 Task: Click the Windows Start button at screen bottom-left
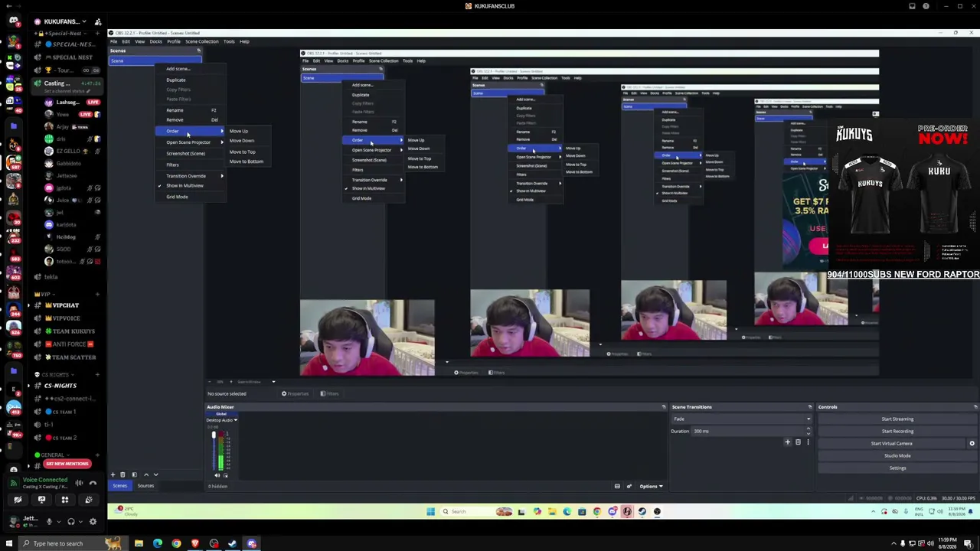coord(9,544)
